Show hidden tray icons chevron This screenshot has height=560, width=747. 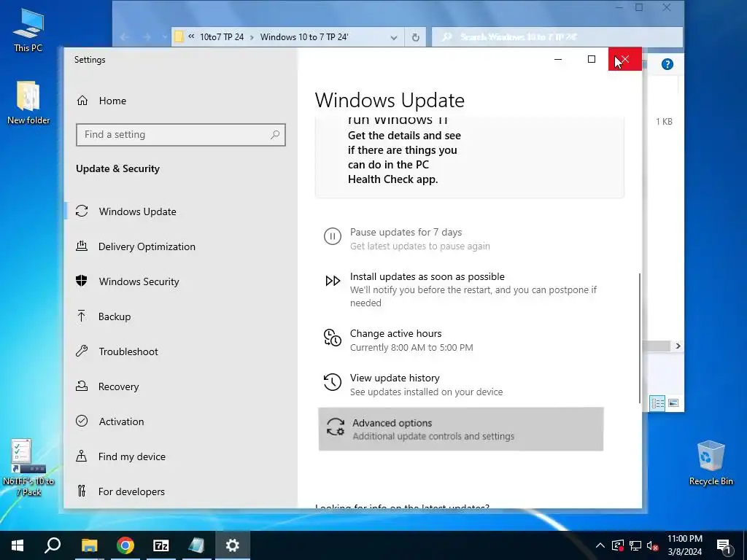click(x=600, y=545)
